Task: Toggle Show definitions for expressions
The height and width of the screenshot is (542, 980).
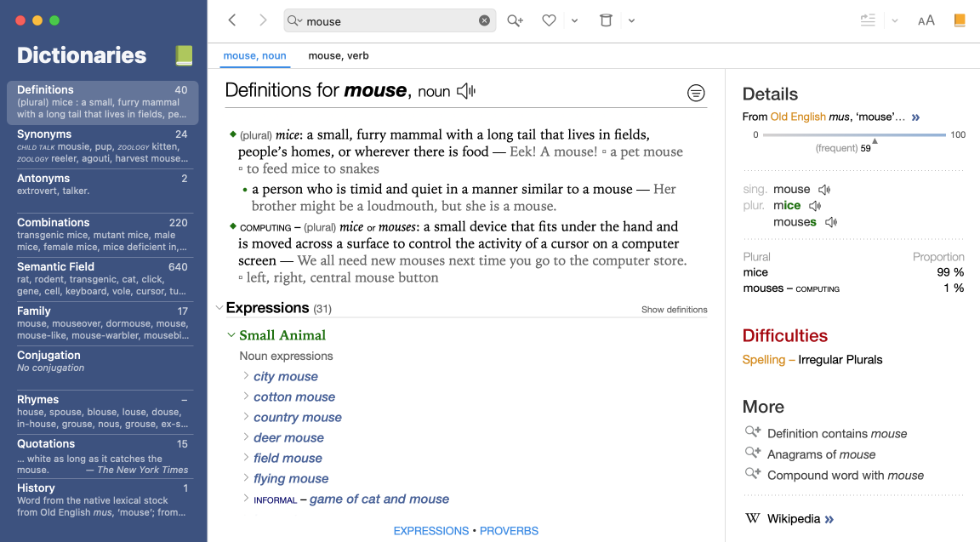Action: (674, 310)
